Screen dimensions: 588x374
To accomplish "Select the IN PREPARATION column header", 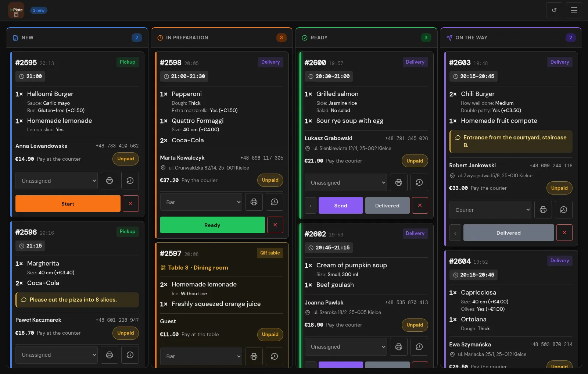I will pyautogui.click(x=222, y=38).
